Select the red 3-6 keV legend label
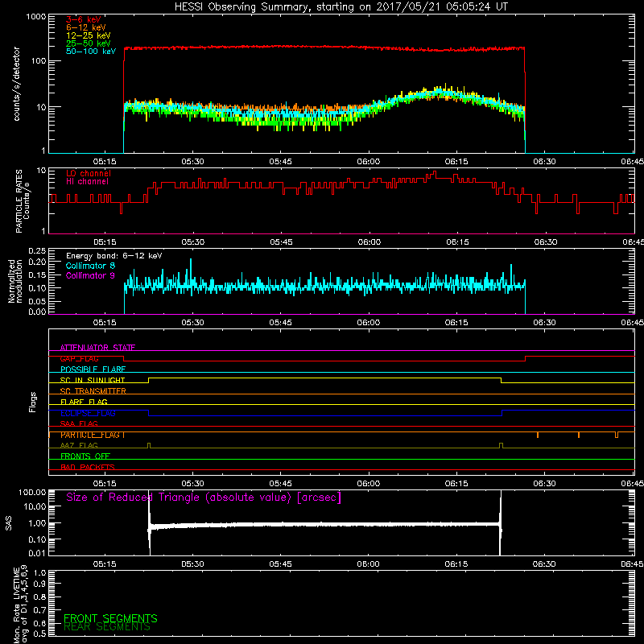This screenshot has width=644, height=644. [83, 19]
